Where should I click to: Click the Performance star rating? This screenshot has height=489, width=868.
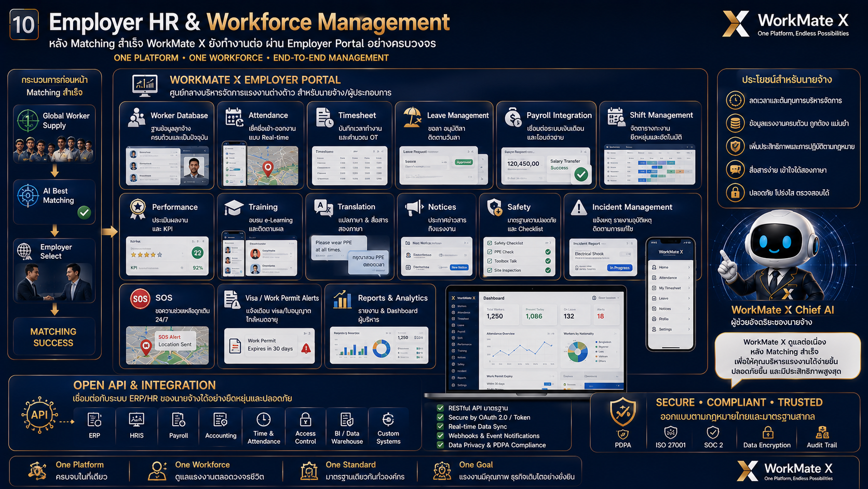click(x=146, y=255)
